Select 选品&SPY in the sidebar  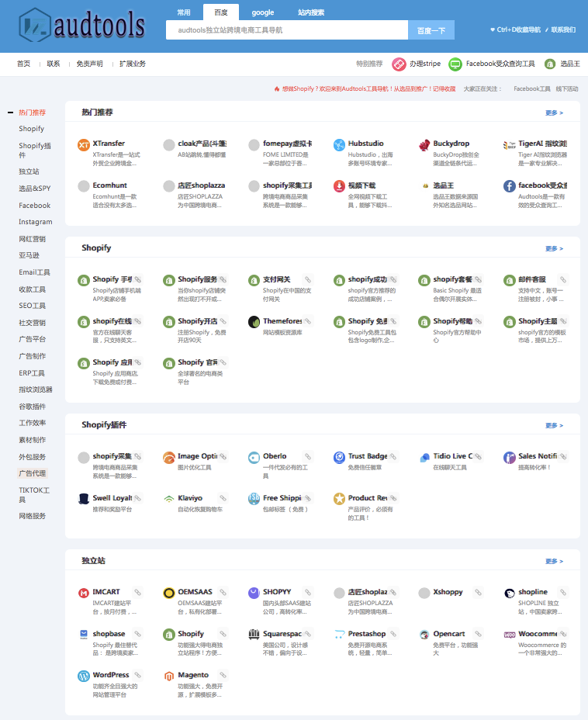tap(34, 189)
